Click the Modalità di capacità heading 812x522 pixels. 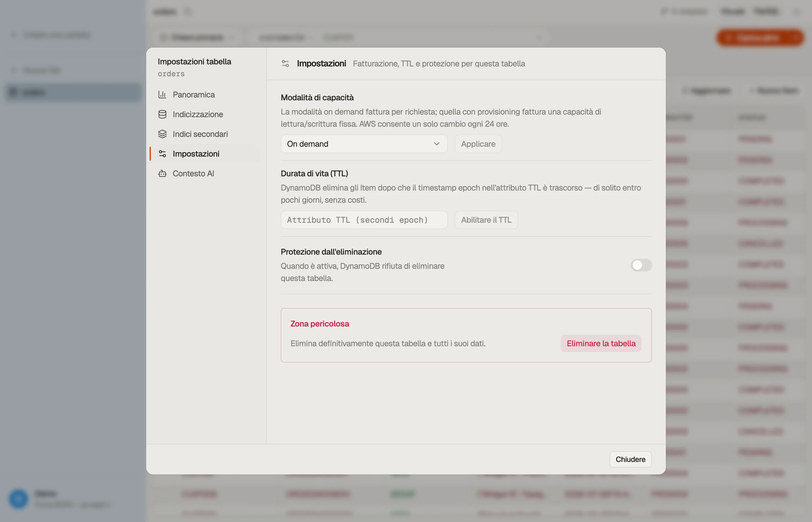click(317, 97)
